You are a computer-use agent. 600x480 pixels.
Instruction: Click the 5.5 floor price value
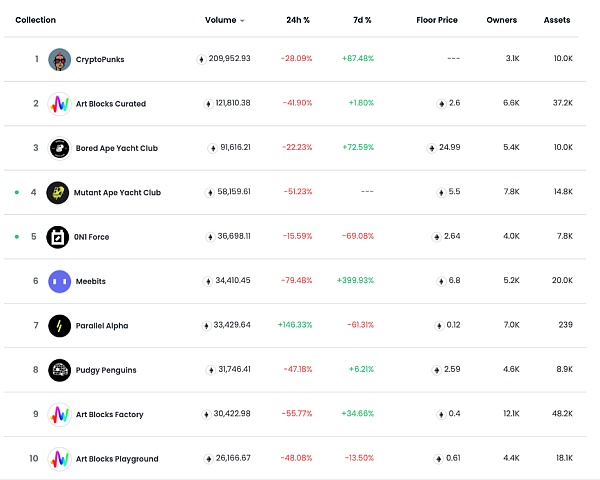(x=454, y=192)
